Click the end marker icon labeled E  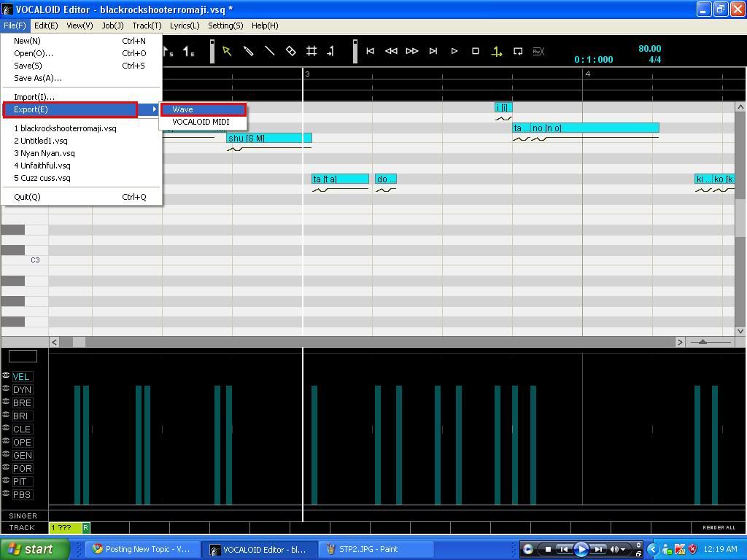tap(189, 51)
